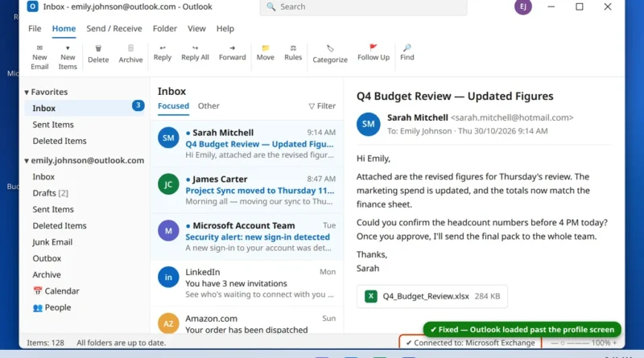Screen dimensions: 644x358
Task: Switch to the Focused inbox tab
Action: (173, 106)
